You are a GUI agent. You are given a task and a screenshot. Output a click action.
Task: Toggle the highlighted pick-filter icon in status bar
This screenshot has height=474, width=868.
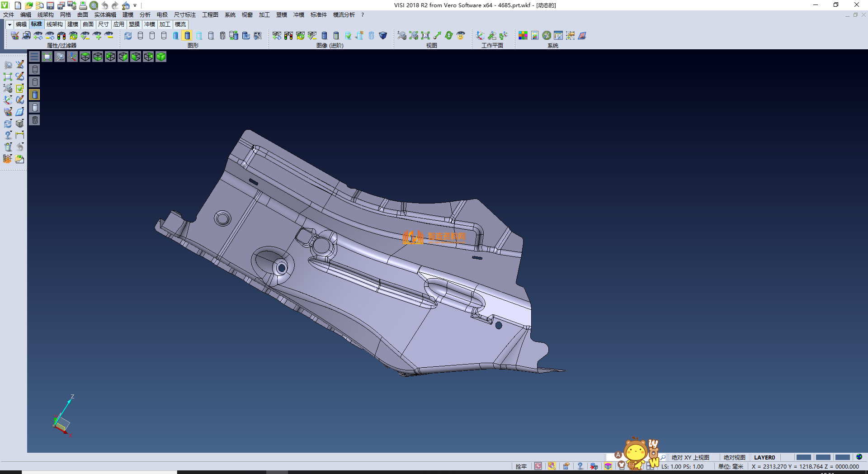coord(552,466)
